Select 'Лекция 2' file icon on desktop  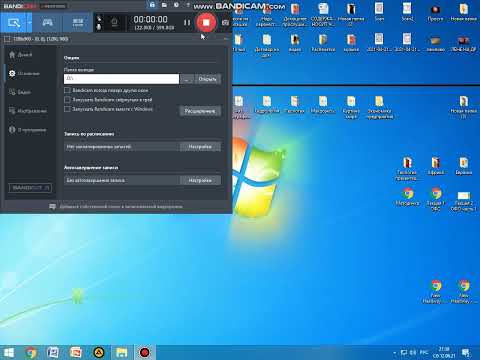pyautogui.click(x=463, y=201)
